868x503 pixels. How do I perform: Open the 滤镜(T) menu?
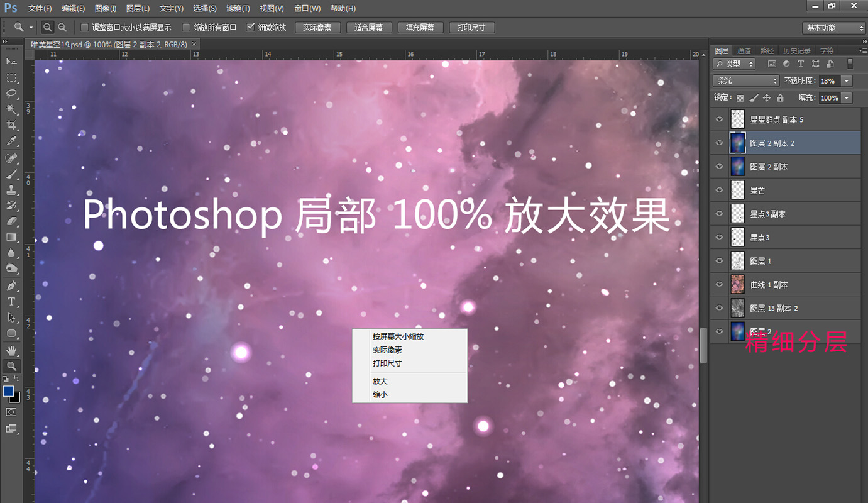click(x=238, y=8)
